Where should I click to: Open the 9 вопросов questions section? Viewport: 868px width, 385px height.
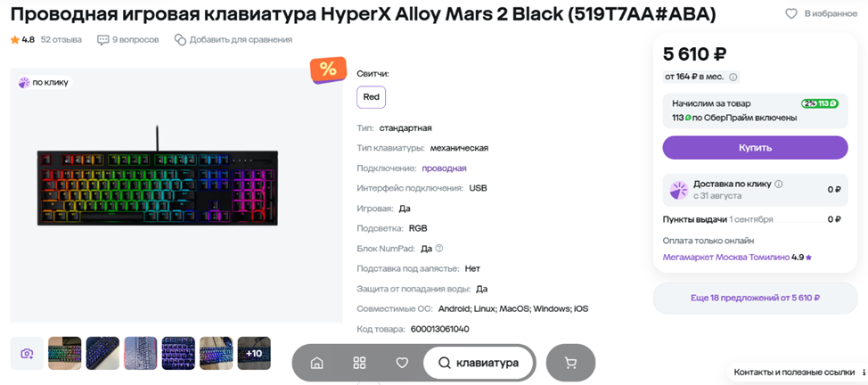click(x=127, y=40)
